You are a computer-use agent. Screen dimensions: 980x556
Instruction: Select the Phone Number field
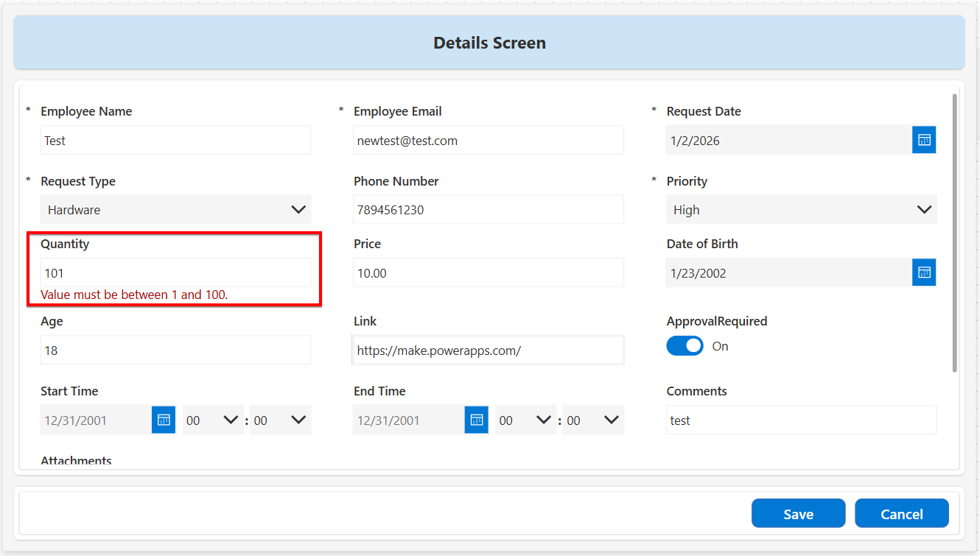pos(489,210)
